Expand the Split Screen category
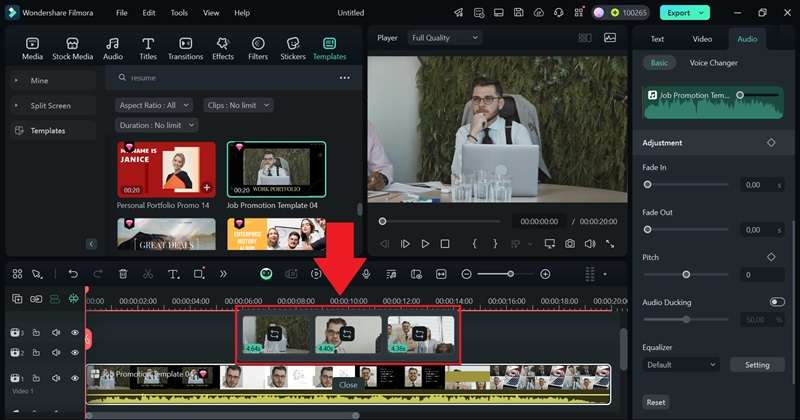Image resolution: width=800 pixels, height=420 pixels. point(16,106)
